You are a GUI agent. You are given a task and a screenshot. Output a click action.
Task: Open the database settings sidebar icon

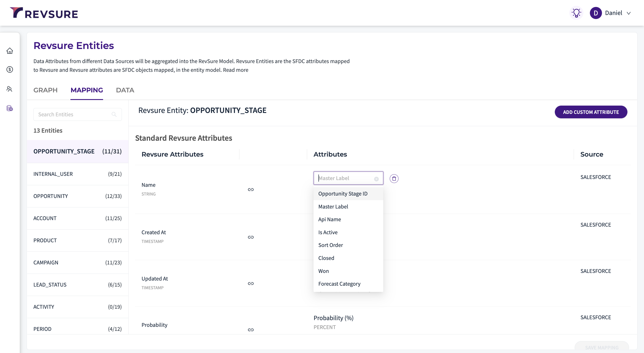pos(10,108)
